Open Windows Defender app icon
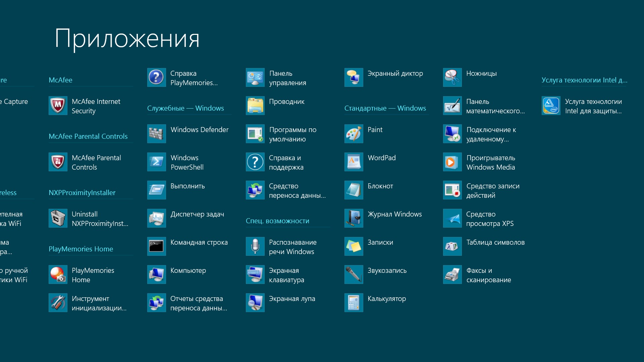Screen dimensions: 644x362 click(156, 134)
